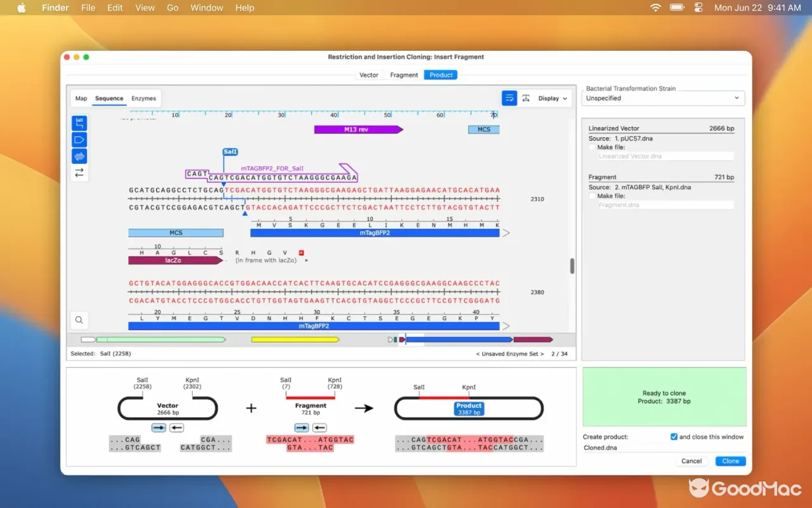The image size is (812, 508).
Task: Toggle the primers icon below the features icon
Action: click(79, 156)
